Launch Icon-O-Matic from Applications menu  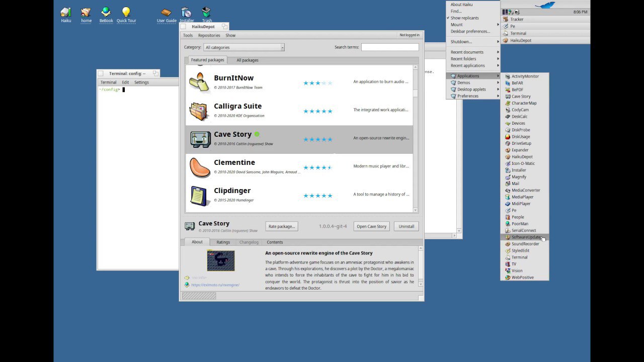point(525,163)
